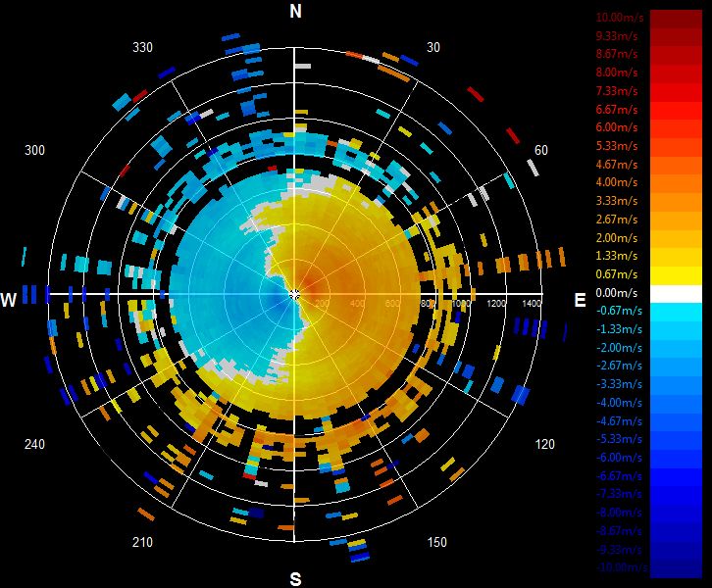The image size is (712, 588).
Task: Click the 300 degree bearing label
Action: (x=34, y=150)
